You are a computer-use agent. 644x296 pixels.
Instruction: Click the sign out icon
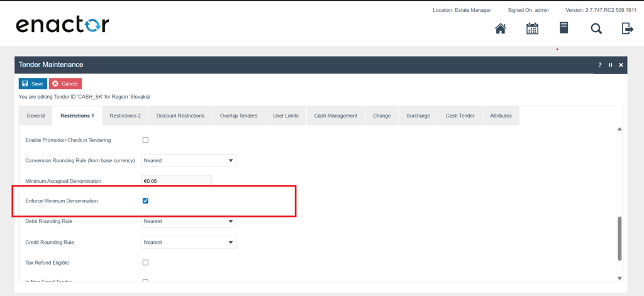[627, 28]
